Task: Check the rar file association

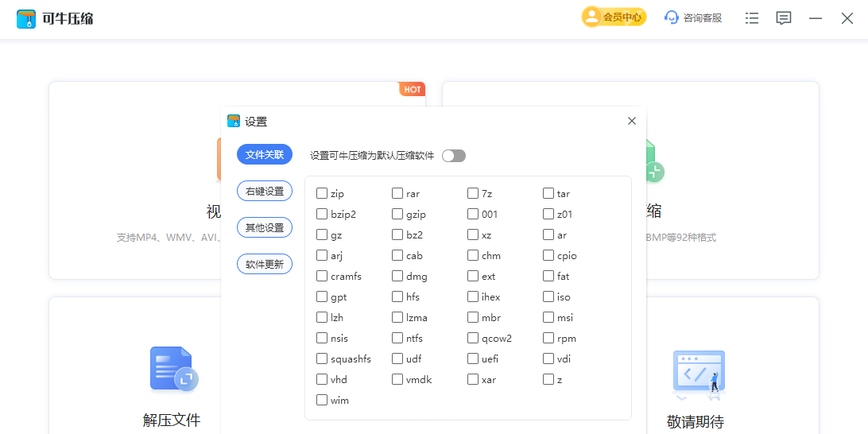Action: (x=397, y=193)
